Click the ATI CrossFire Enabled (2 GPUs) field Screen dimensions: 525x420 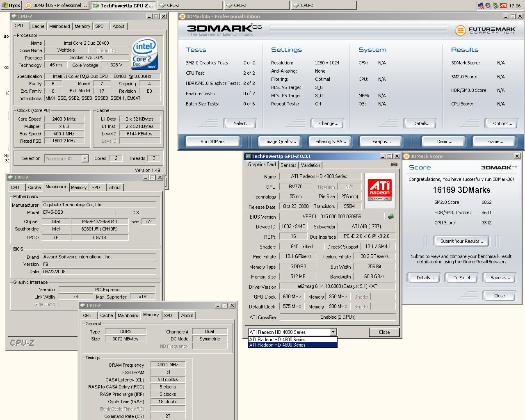point(337,317)
